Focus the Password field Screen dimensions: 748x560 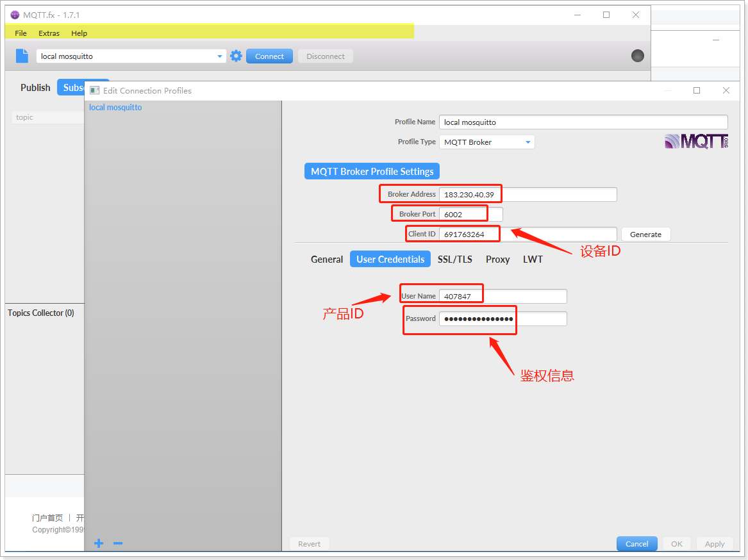click(503, 318)
